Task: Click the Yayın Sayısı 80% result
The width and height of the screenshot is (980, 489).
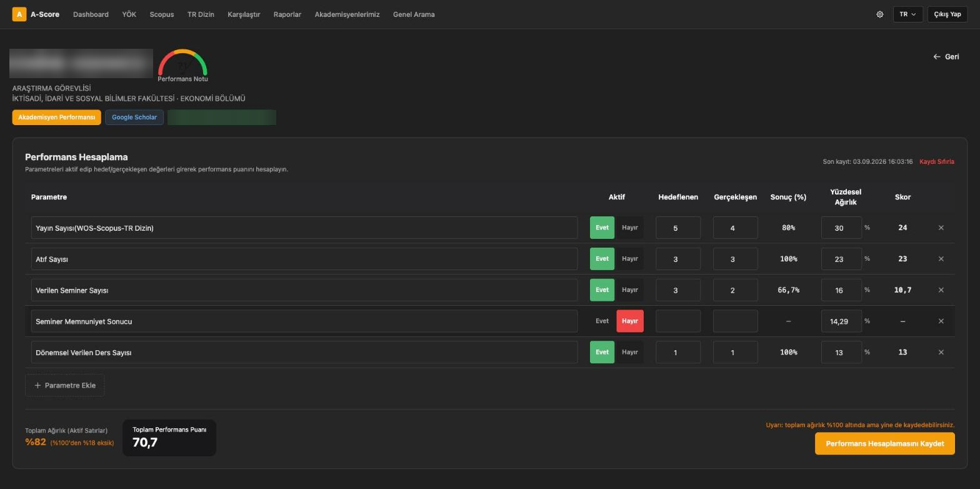Action: pos(789,228)
